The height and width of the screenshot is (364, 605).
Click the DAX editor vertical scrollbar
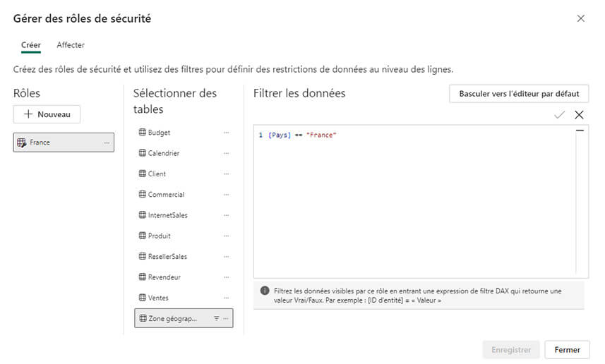(x=580, y=200)
